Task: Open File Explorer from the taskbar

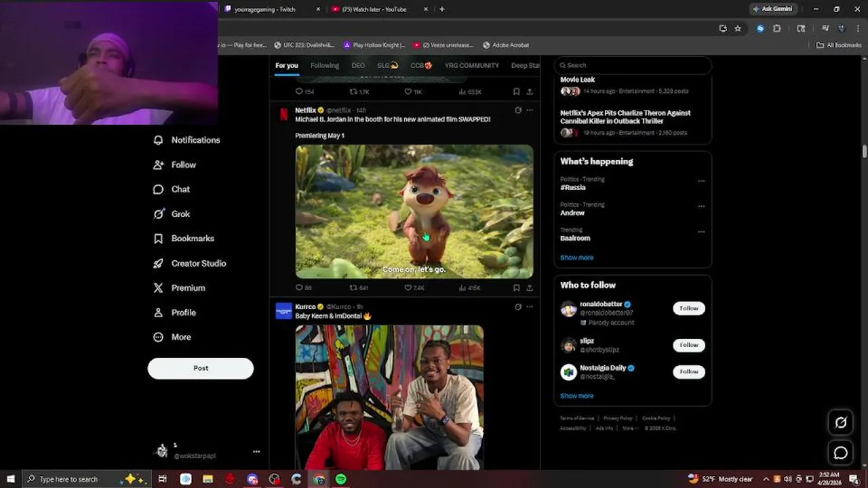Action: (x=208, y=479)
